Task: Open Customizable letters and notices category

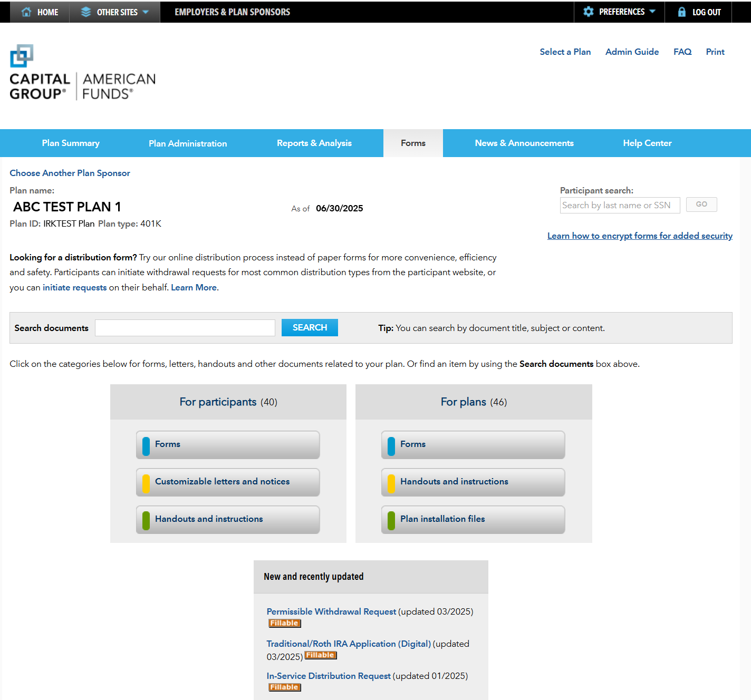Action: [x=227, y=482]
